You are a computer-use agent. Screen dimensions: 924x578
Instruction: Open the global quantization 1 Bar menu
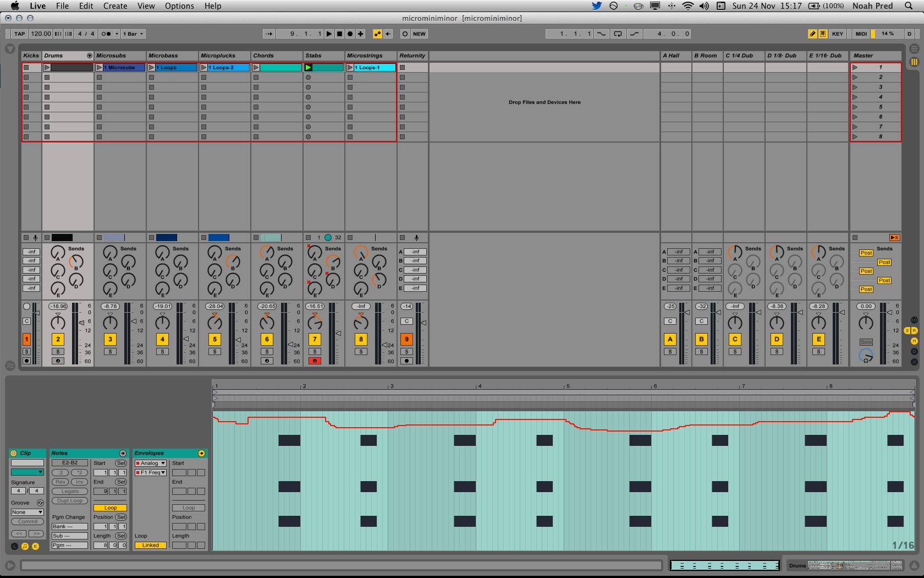click(133, 34)
